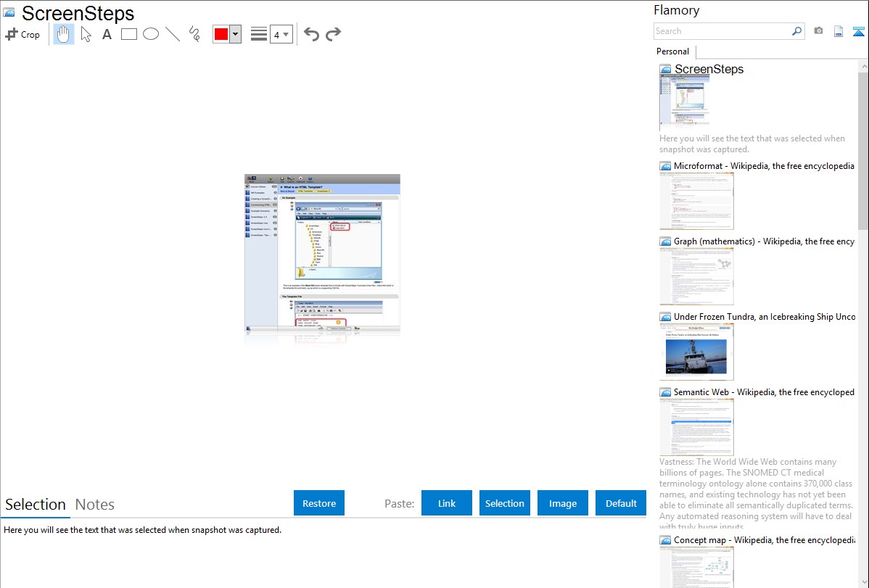869x588 pixels.
Task: Click the ScreenSteps list description 'Here you will see the text'
Action: tap(752, 144)
